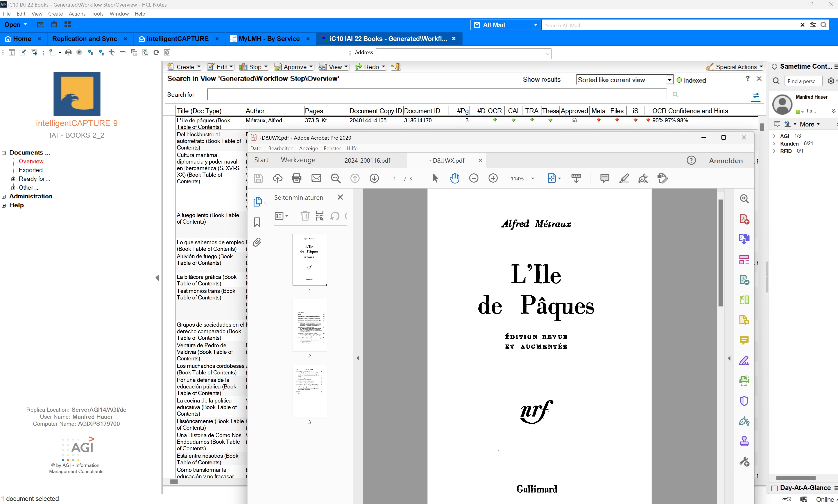Screen dimensions: 838x504
Task: Open the attachments paperclip panel in Acrobat
Action: click(257, 242)
